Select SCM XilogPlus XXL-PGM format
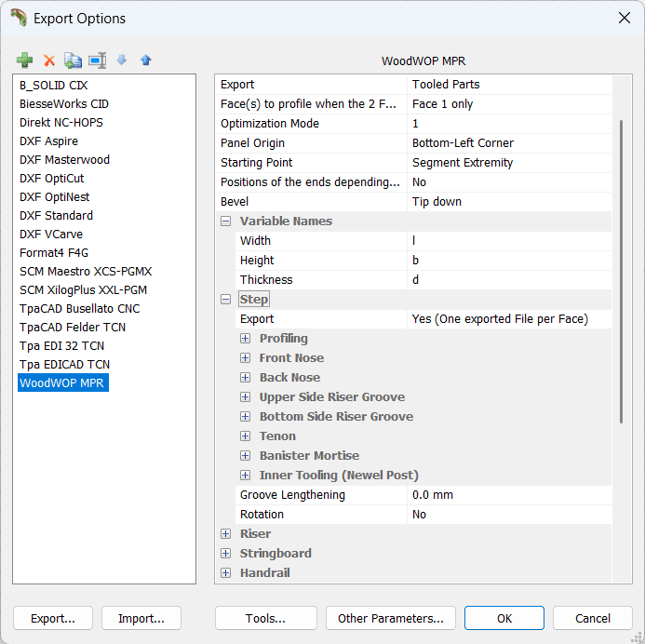The height and width of the screenshot is (644, 645). (x=83, y=290)
